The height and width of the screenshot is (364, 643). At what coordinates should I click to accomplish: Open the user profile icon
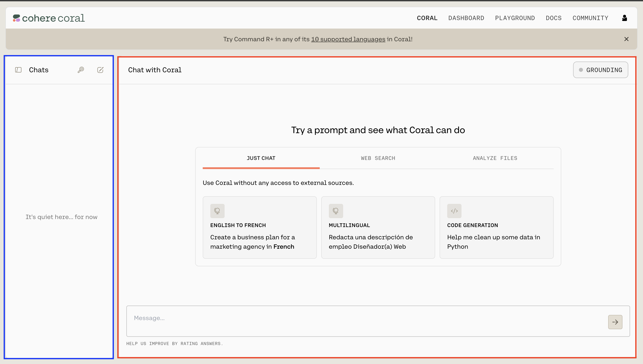(x=624, y=18)
